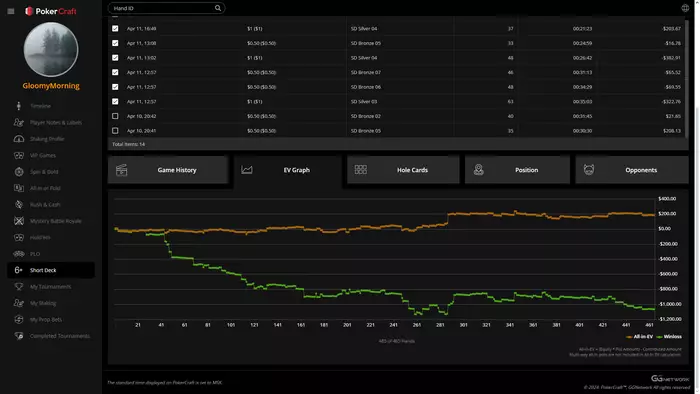Select VIP Games sidebar icon

pyautogui.click(x=19, y=155)
